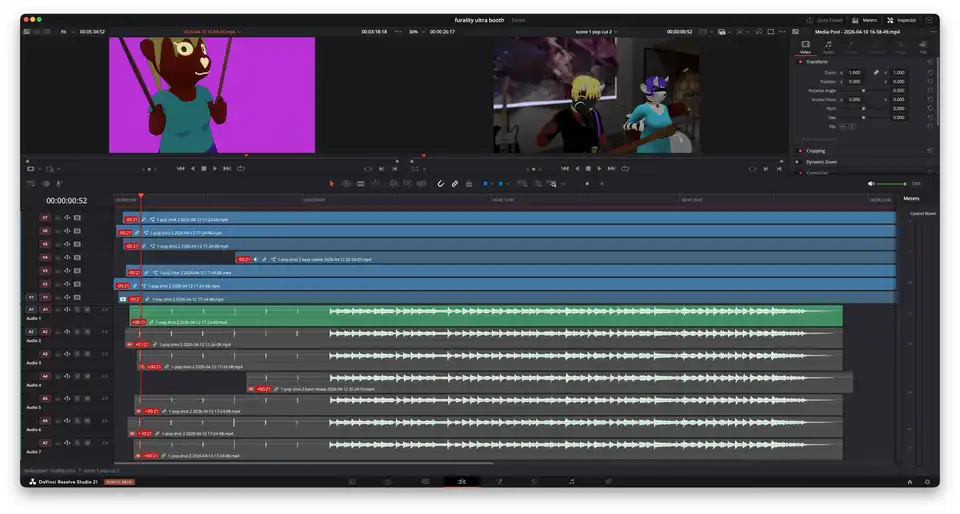Adjust the Pitch slider
This screenshot has height=514, width=960.
click(x=864, y=108)
